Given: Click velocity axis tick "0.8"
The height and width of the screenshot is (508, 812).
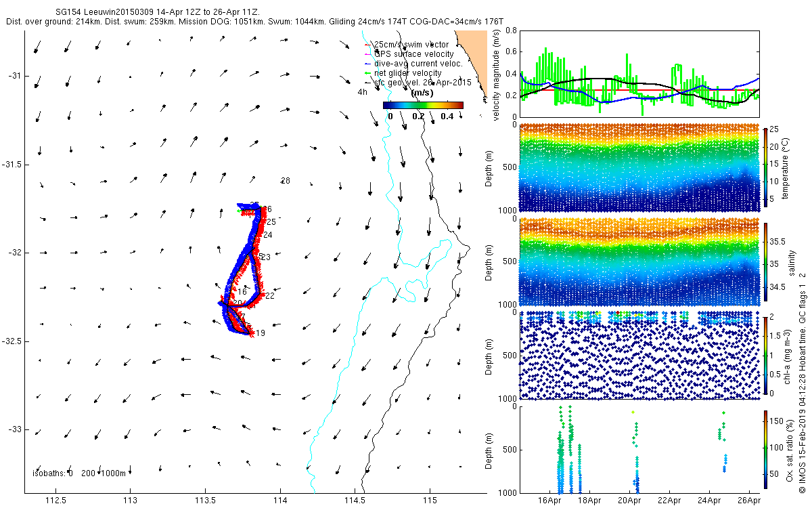Looking at the screenshot, I should click(512, 30).
